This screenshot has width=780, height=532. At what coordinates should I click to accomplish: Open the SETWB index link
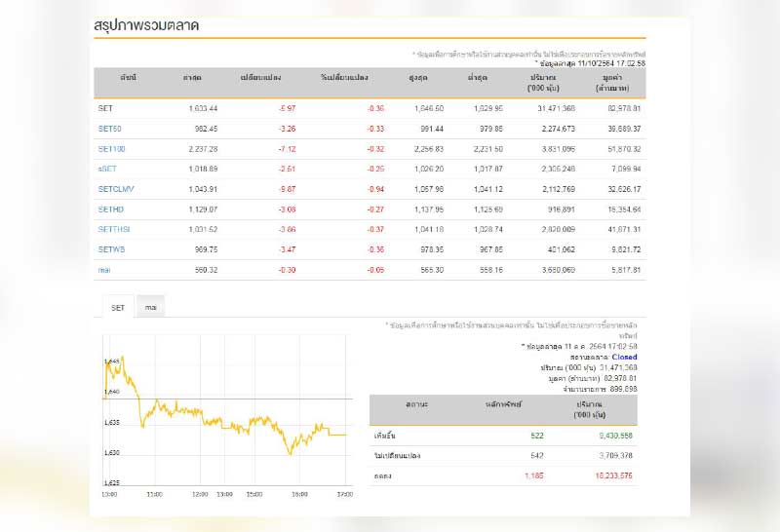click(111, 248)
